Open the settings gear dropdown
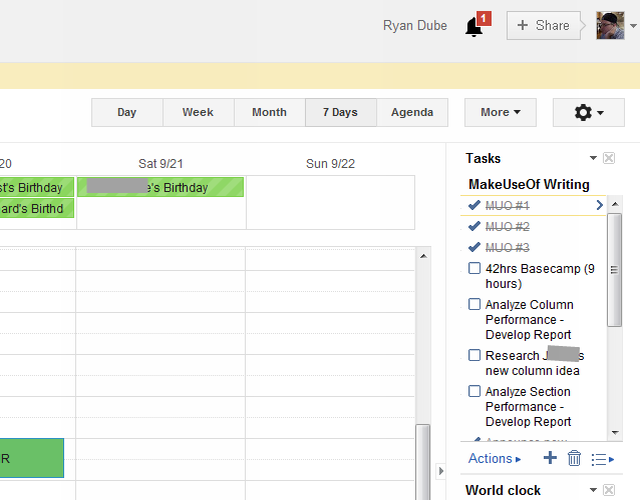This screenshot has width=640, height=500. tap(588, 113)
